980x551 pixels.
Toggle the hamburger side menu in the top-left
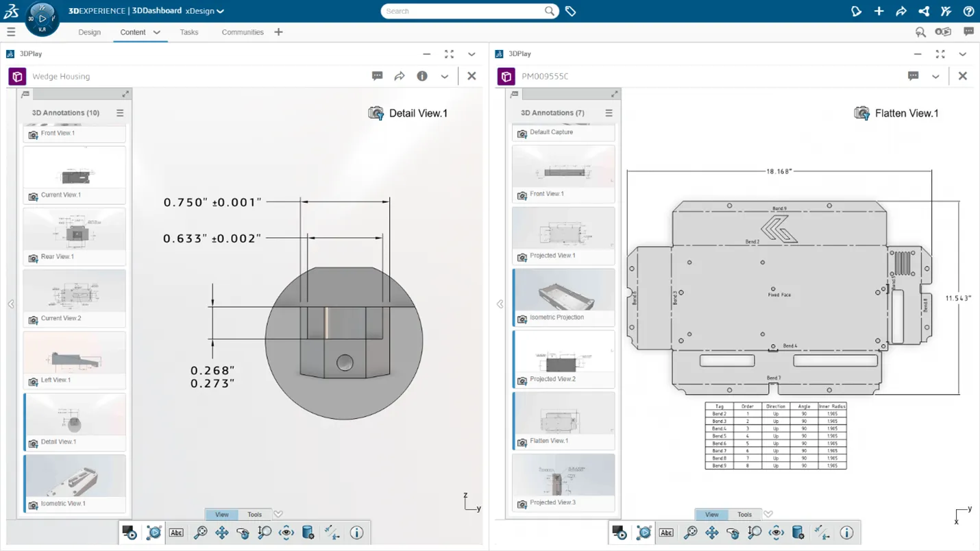tap(11, 32)
